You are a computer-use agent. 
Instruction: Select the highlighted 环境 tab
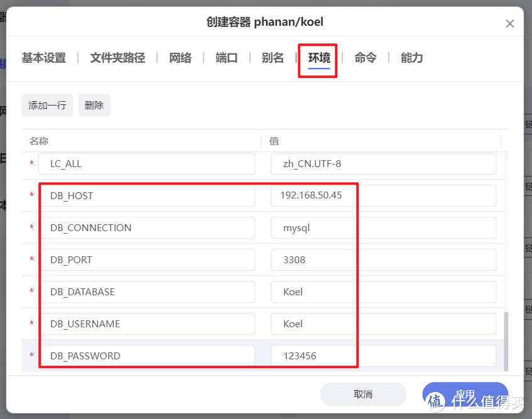(318, 57)
